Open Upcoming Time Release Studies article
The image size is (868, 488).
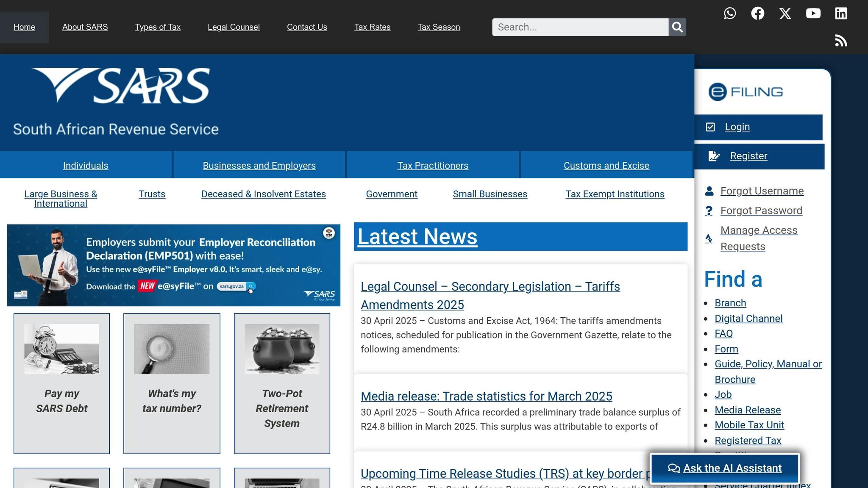pos(505,474)
